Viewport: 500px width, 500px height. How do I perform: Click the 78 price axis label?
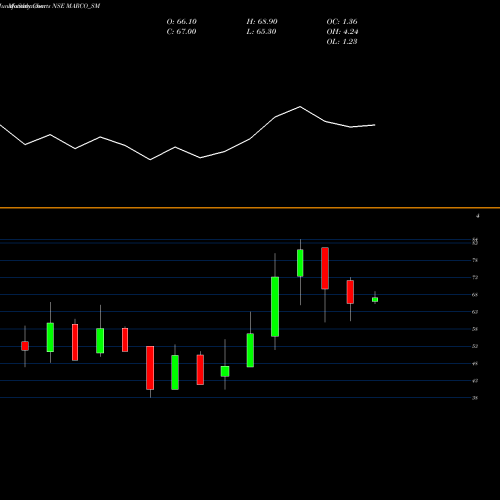475,260
